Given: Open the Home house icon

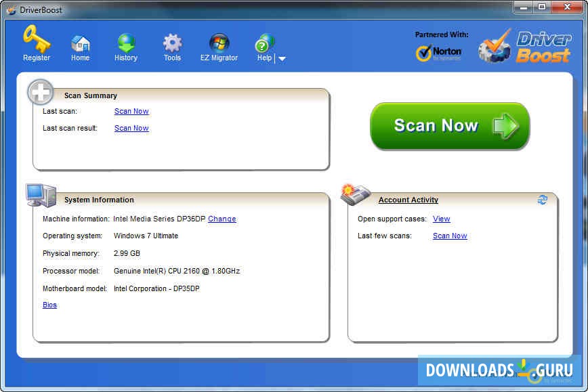Looking at the screenshot, I should point(80,43).
